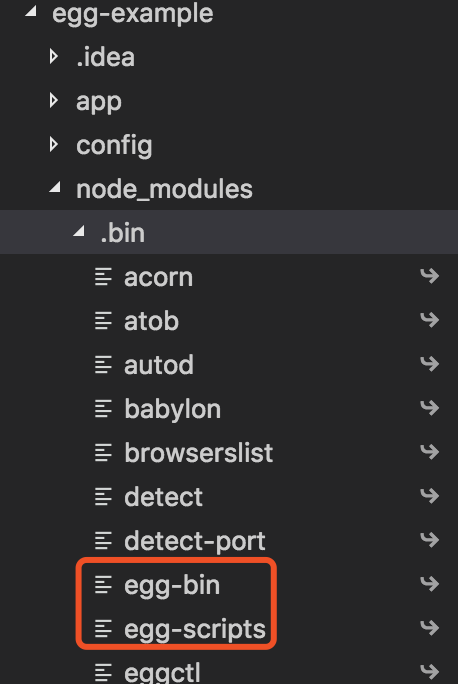Viewport: 458px width, 684px height.
Task: Click the file icon beside browserslist
Action: 103,452
